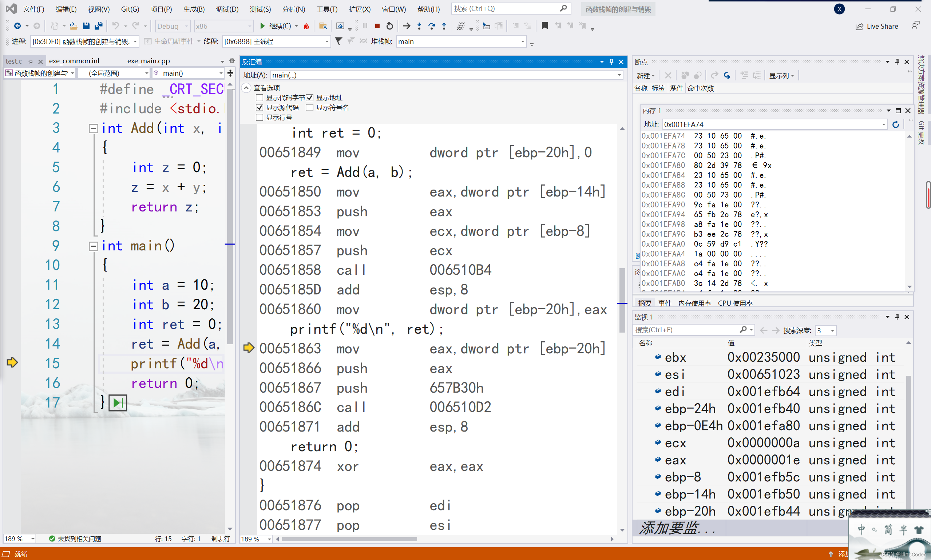
Task: Click the Restart debugging icon
Action: point(389,26)
